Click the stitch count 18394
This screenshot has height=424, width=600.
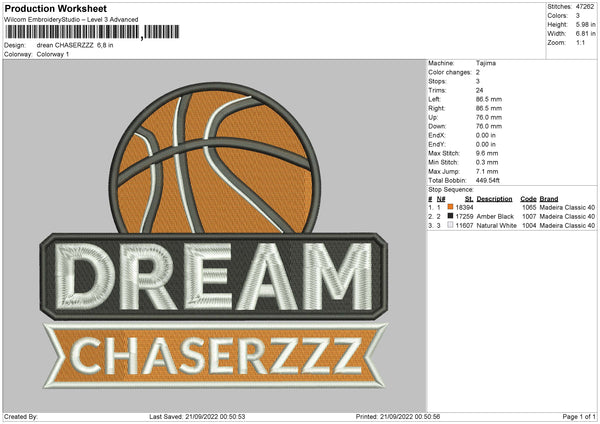point(464,207)
